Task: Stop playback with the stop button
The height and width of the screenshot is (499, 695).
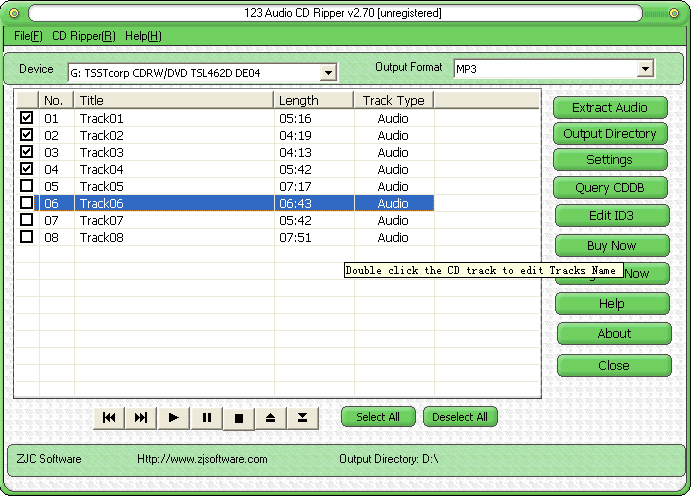Action: pos(238,418)
